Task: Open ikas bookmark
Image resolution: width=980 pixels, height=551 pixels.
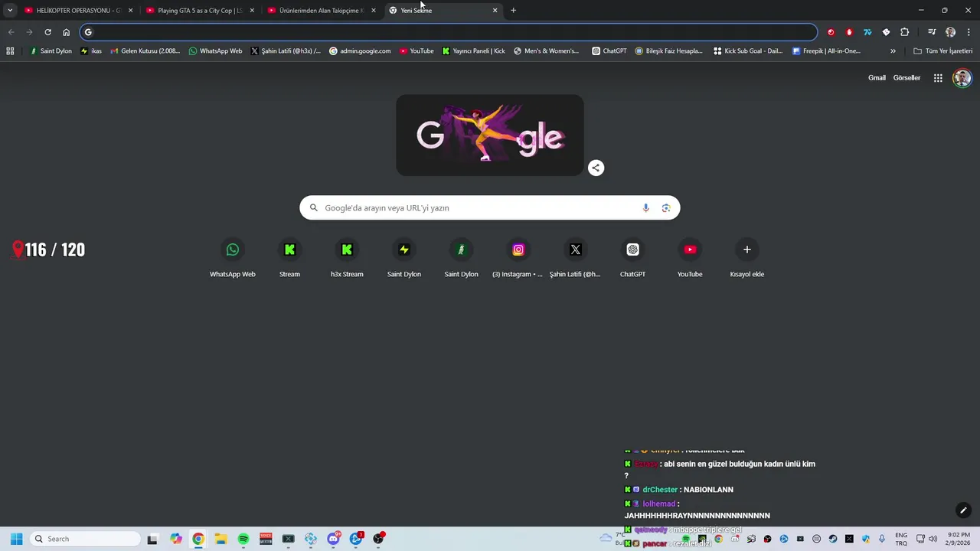Action: click(x=91, y=51)
